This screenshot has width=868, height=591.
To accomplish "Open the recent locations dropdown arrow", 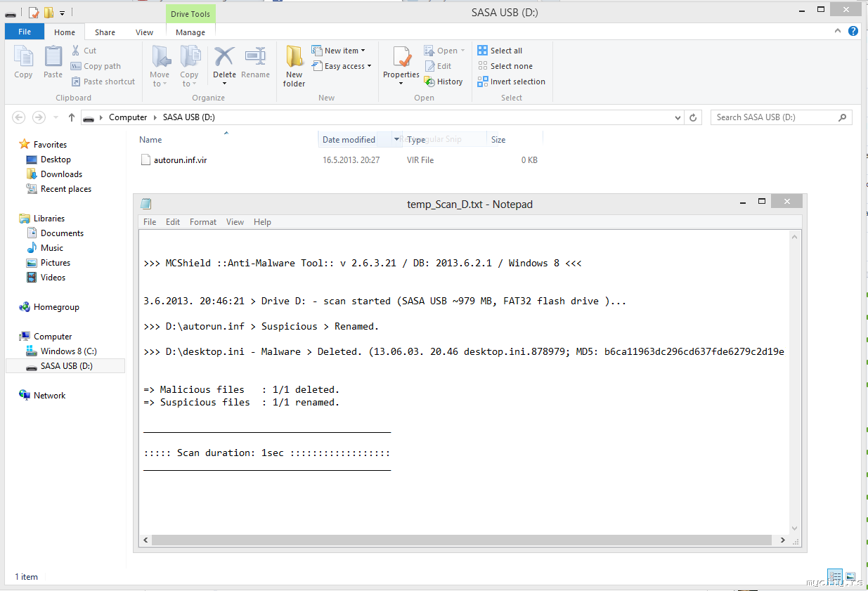I will [x=55, y=117].
